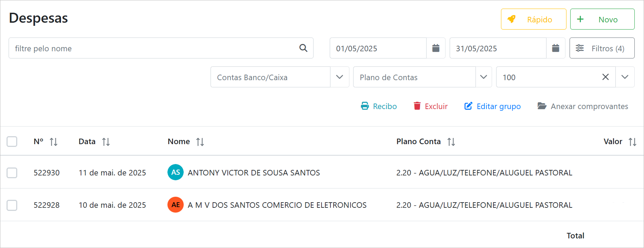Image resolution: width=644 pixels, height=248 pixels.
Task: Open the start date calendar picker
Action: point(436,48)
